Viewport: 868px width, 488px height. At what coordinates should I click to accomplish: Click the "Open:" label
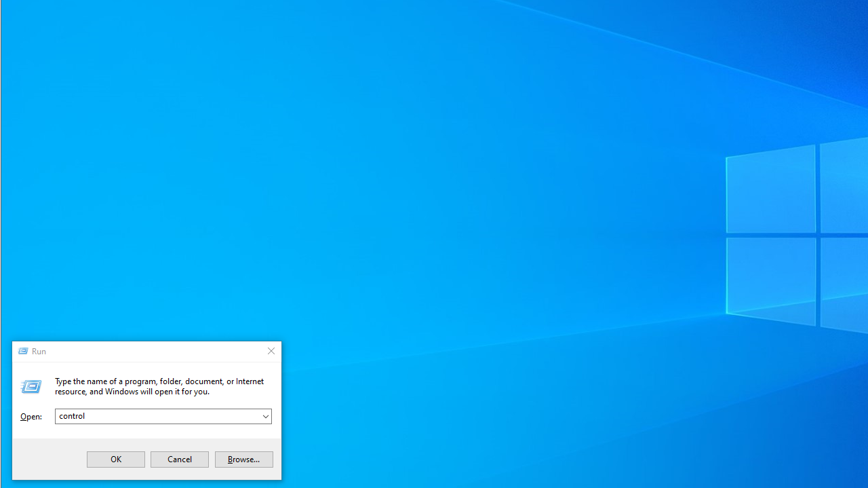[x=31, y=417]
